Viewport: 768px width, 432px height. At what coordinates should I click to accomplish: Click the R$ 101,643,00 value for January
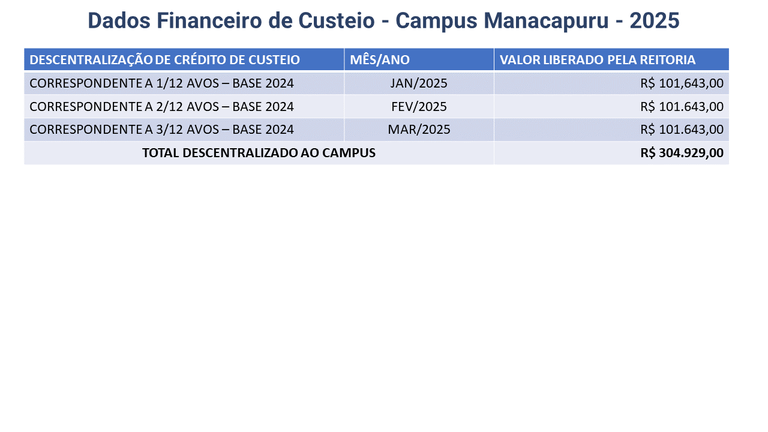682,83
